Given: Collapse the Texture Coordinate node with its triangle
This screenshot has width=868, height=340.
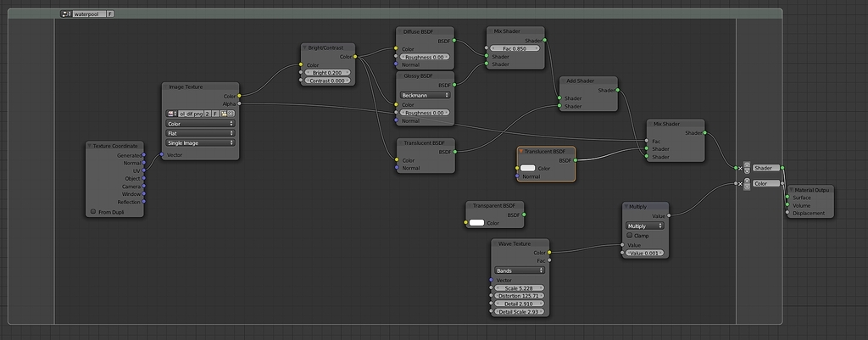Looking at the screenshot, I should [89, 146].
